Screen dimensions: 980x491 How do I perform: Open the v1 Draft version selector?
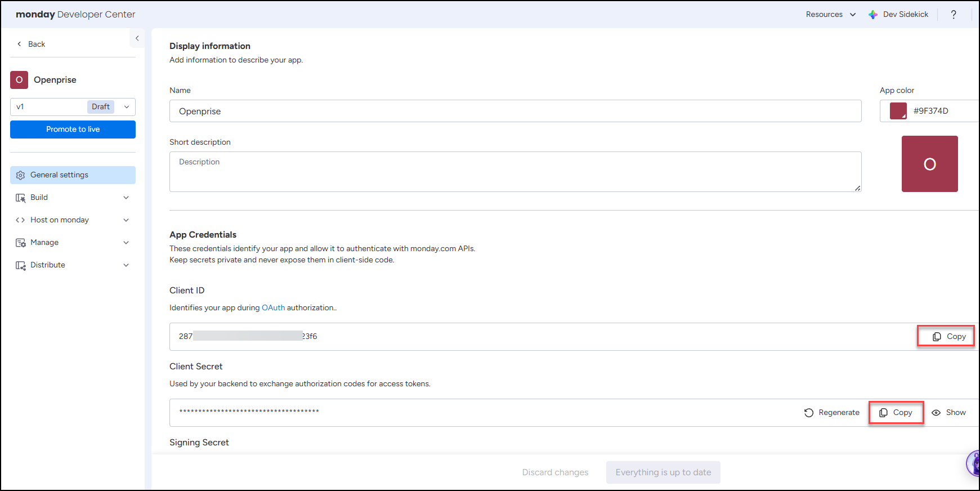[x=73, y=107]
